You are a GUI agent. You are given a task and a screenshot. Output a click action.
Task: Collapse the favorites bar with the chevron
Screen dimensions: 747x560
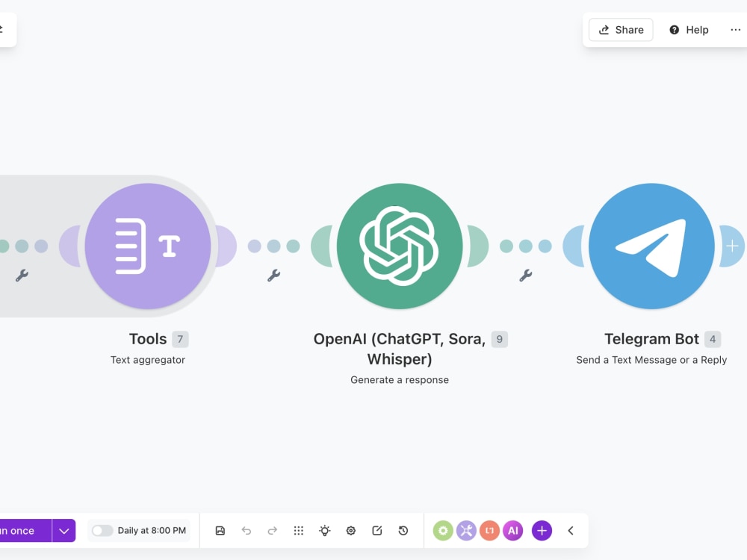coord(570,530)
